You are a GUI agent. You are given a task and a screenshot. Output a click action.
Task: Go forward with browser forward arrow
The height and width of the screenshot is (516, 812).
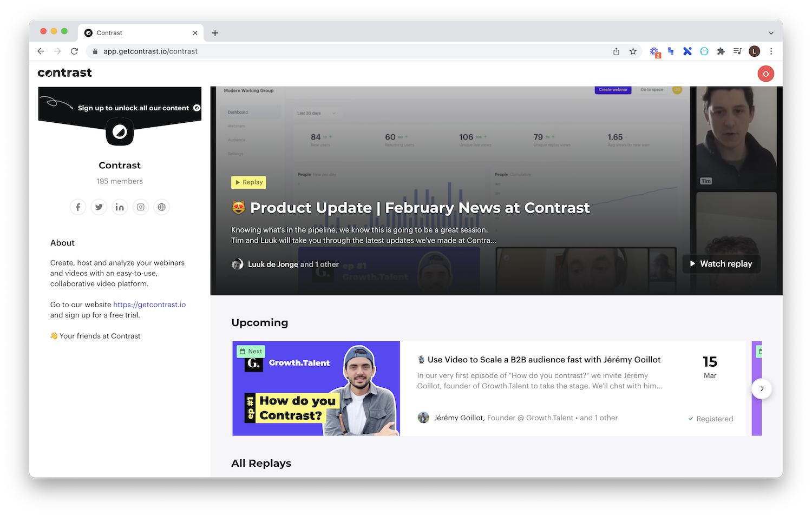(x=58, y=51)
